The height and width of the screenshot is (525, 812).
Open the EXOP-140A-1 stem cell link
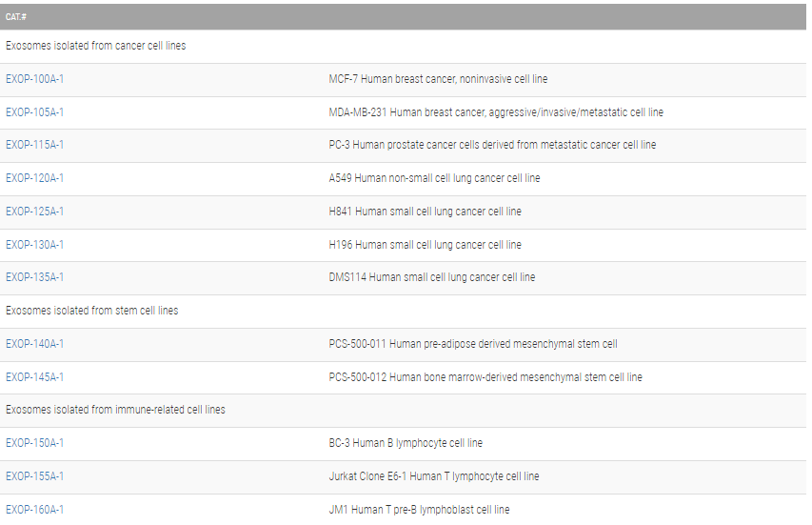[x=35, y=344]
